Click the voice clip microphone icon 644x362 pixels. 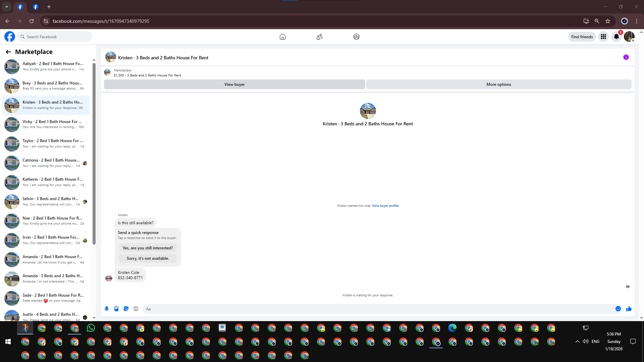107,309
